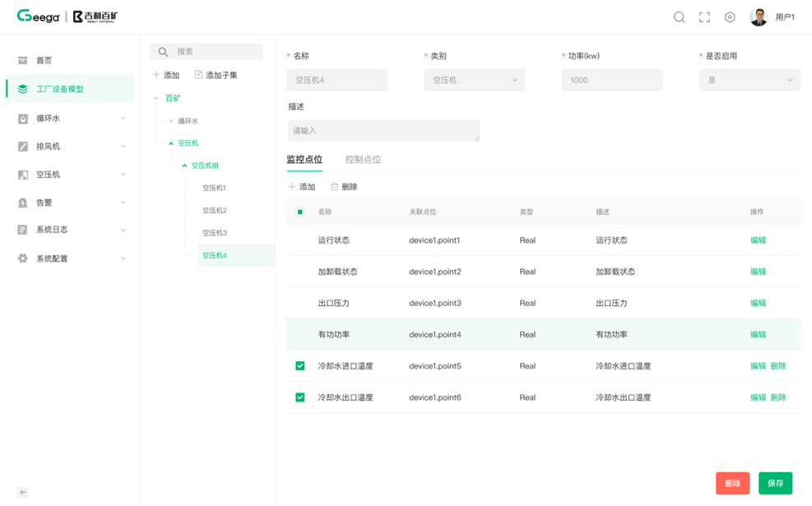812x506 pixels.
Task: Select 空压机2 in the device tree
Action: coord(214,211)
